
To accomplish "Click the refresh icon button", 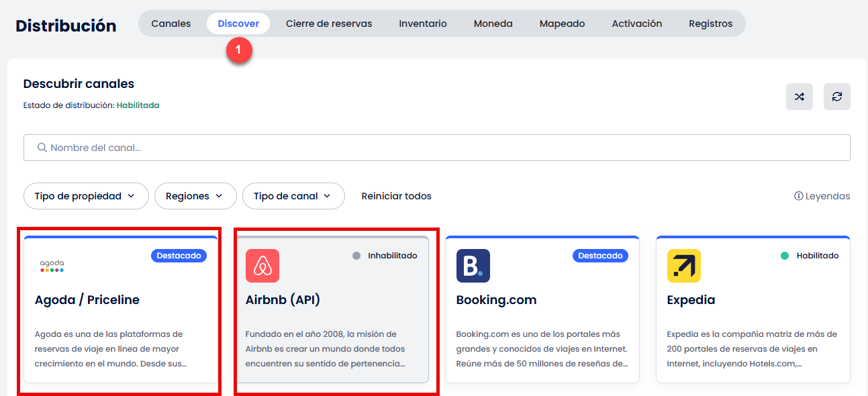I will 836,97.
